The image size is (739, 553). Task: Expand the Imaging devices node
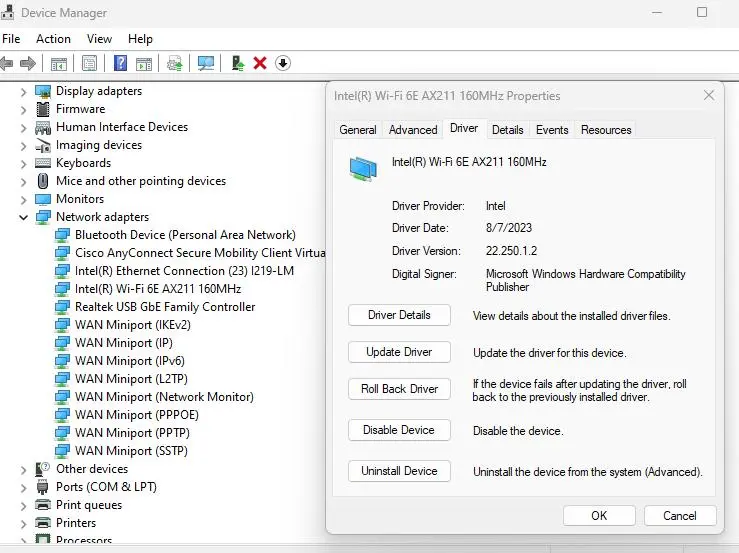coord(24,146)
